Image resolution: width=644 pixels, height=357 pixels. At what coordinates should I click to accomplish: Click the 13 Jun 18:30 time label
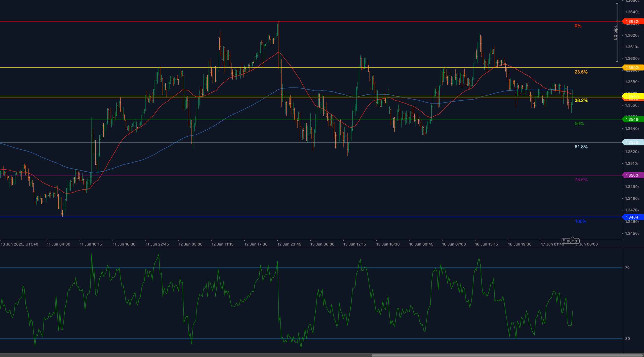pos(388,244)
